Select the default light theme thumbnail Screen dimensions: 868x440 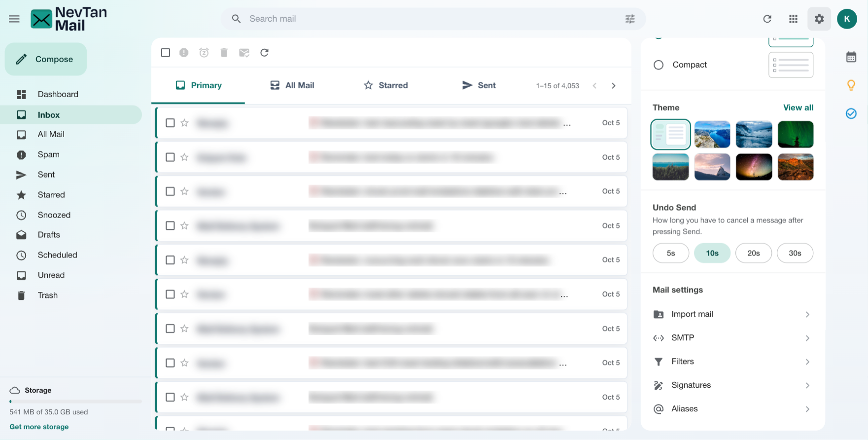click(x=670, y=134)
